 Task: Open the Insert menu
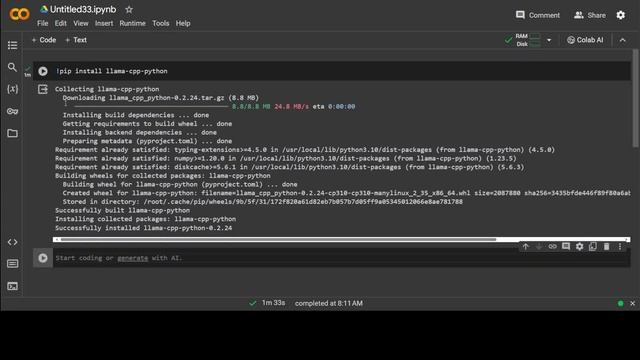click(104, 23)
